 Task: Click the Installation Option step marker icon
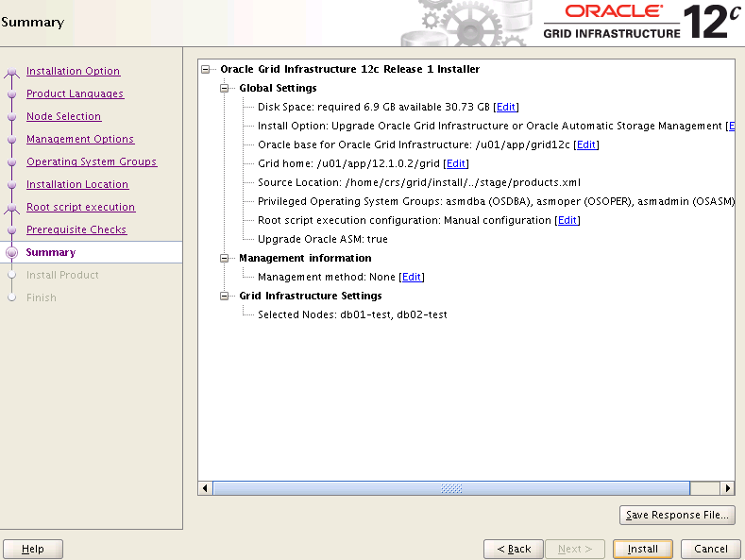[x=12, y=73]
